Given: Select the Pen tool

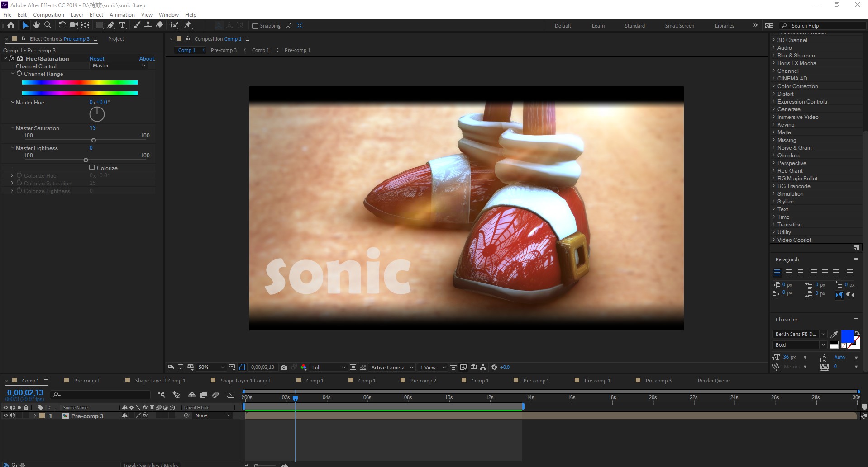Looking at the screenshot, I should coord(111,25).
